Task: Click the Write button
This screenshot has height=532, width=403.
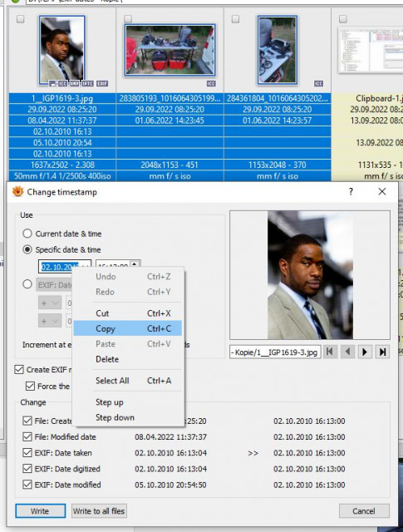Action: [41, 510]
